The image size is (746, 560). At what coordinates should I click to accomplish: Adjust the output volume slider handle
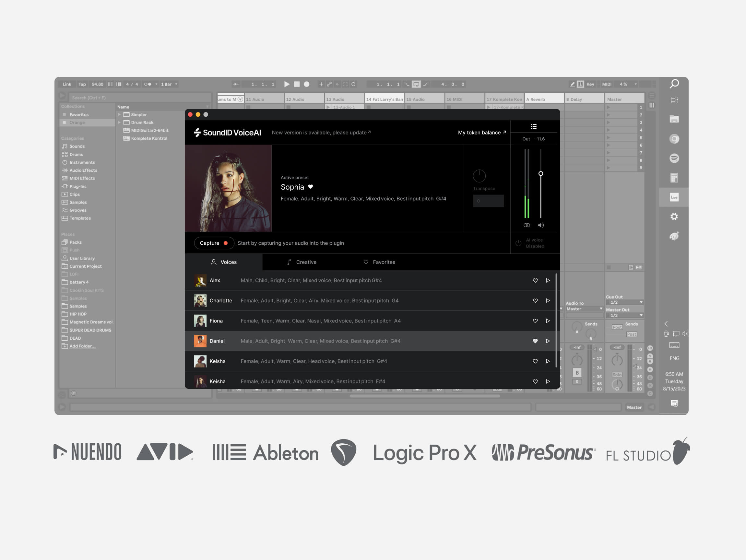540,174
